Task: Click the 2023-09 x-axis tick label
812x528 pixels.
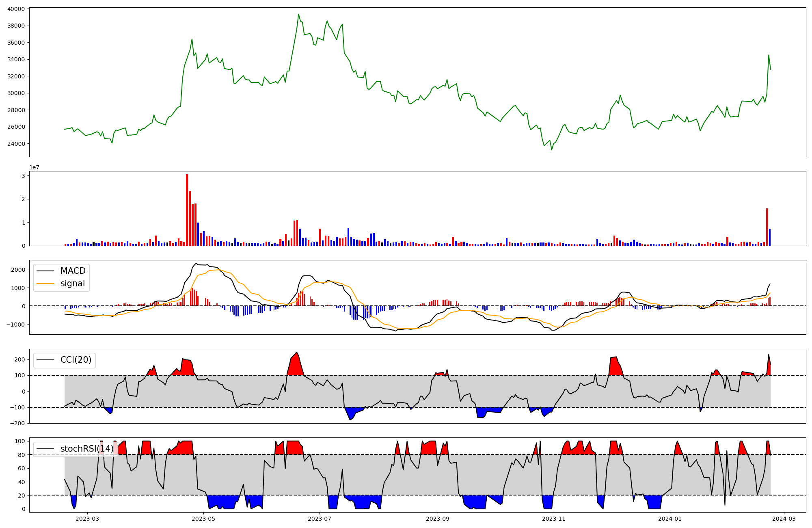Action: pyautogui.click(x=438, y=519)
